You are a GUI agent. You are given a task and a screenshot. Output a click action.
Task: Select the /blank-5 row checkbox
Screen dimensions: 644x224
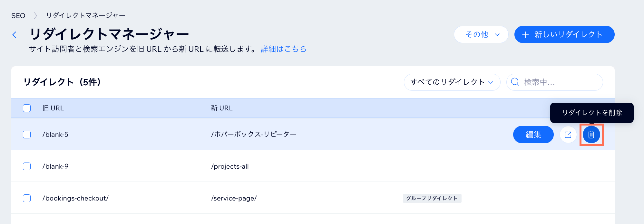point(27,135)
